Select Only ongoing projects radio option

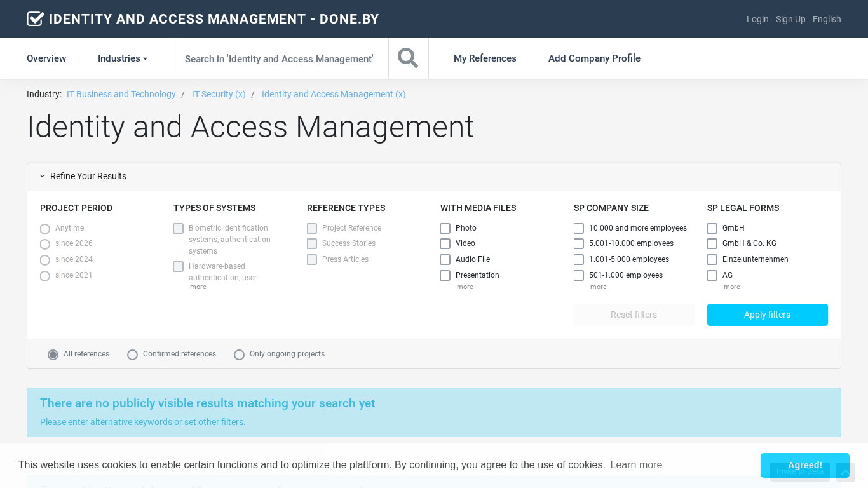tap(239, 355)
